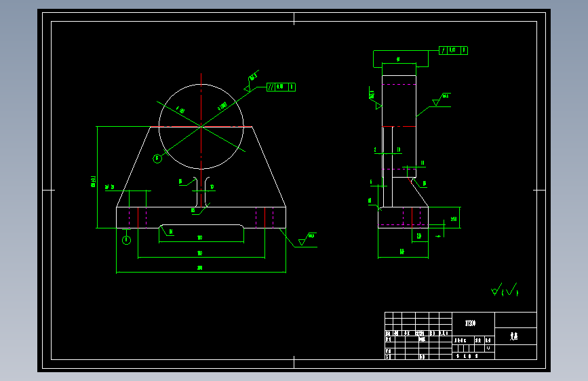Click the part name cell in the title block
The width and height of the screenshot is (588, 381).
[515, 336]
